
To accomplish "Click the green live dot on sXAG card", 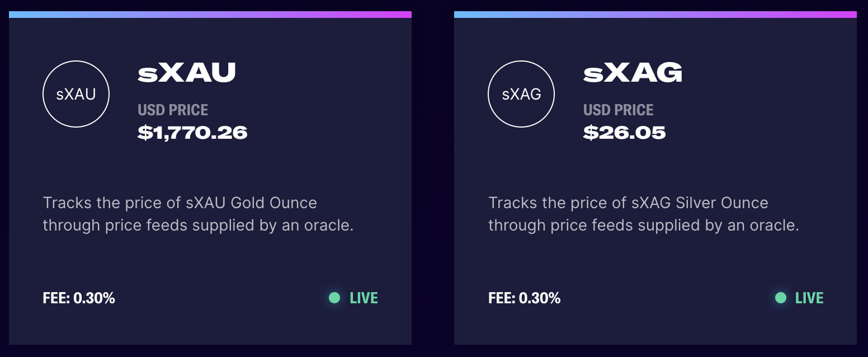I will coord(780,298).
